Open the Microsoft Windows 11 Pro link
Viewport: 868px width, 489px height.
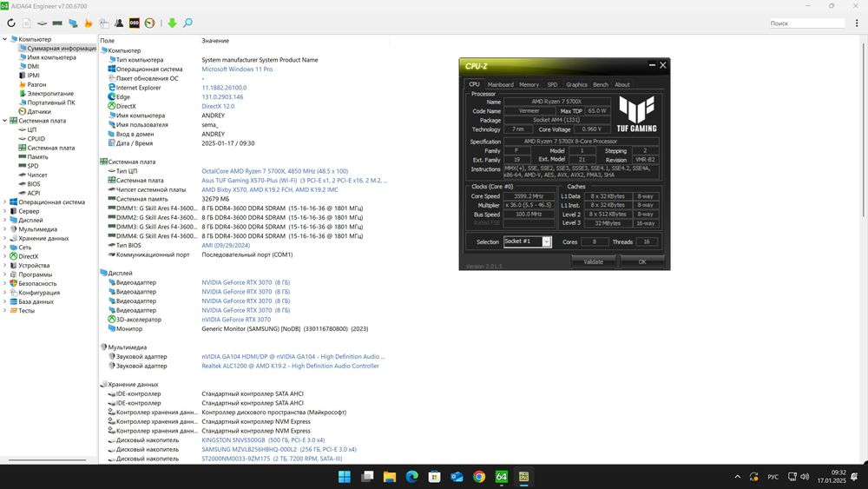[237, 69]
